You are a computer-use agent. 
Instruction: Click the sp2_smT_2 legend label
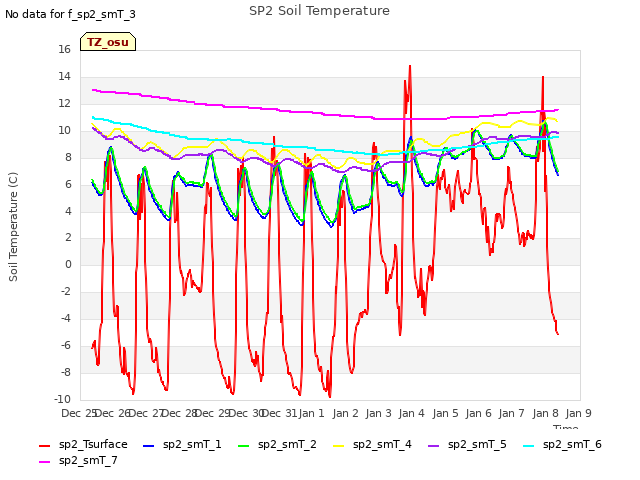click(287, 444)
